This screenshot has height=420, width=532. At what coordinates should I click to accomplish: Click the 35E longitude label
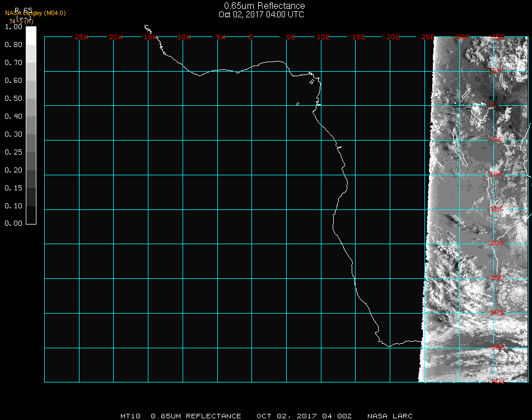coord(498,37)
